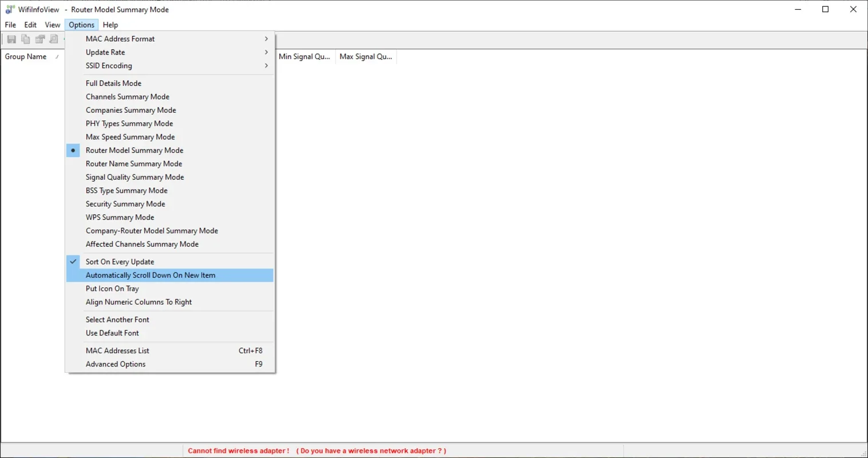Close the open Options menu
868x458 pixels.
(82, 25)
